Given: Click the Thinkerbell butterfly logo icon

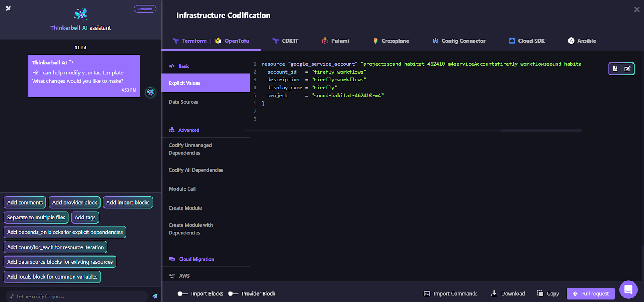Looking at the screenshot, I should [x=81, y=14].
